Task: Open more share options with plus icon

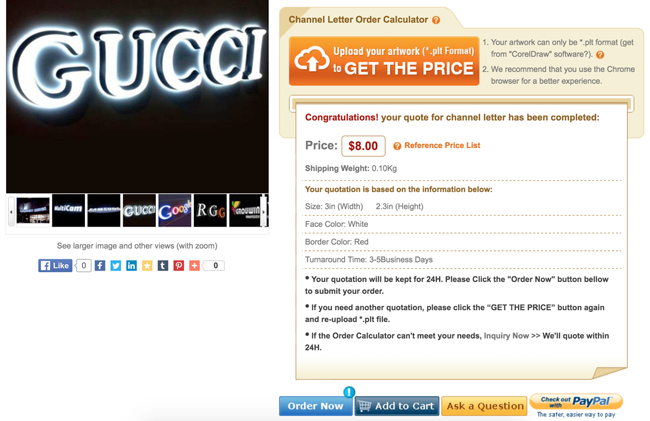Action: 194,266
